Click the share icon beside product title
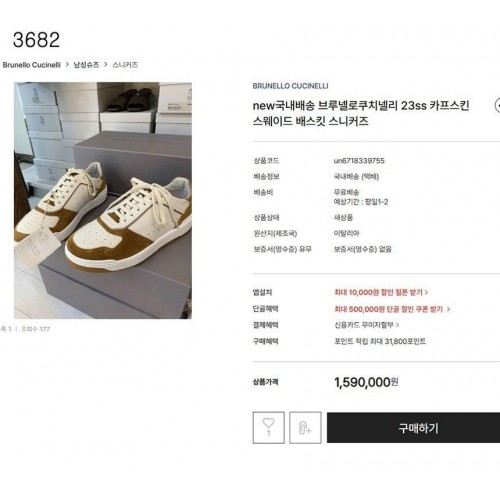500x500 pixels. [497, 106]
